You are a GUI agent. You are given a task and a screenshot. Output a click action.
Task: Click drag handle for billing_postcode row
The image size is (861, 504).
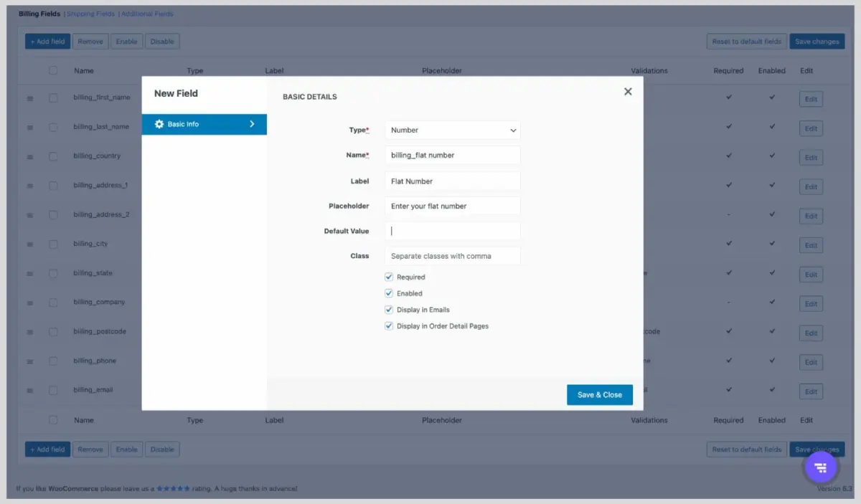tap(30, 332)
